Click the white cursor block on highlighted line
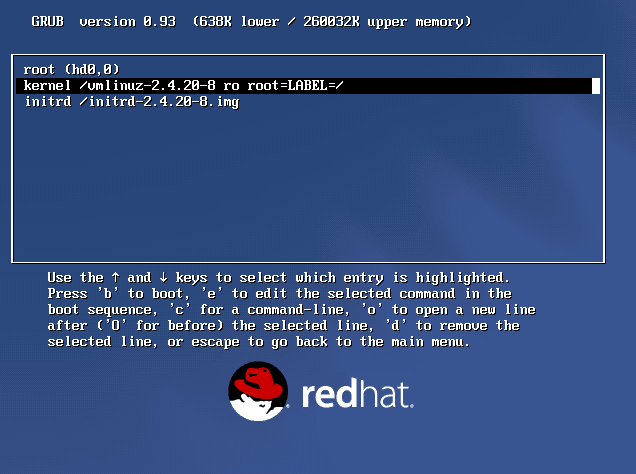 point(596,86)
